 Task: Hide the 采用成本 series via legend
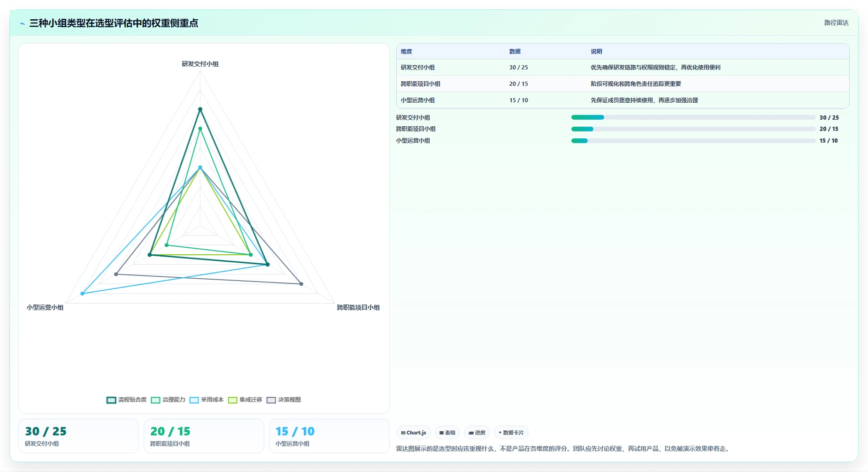point(207,400)
